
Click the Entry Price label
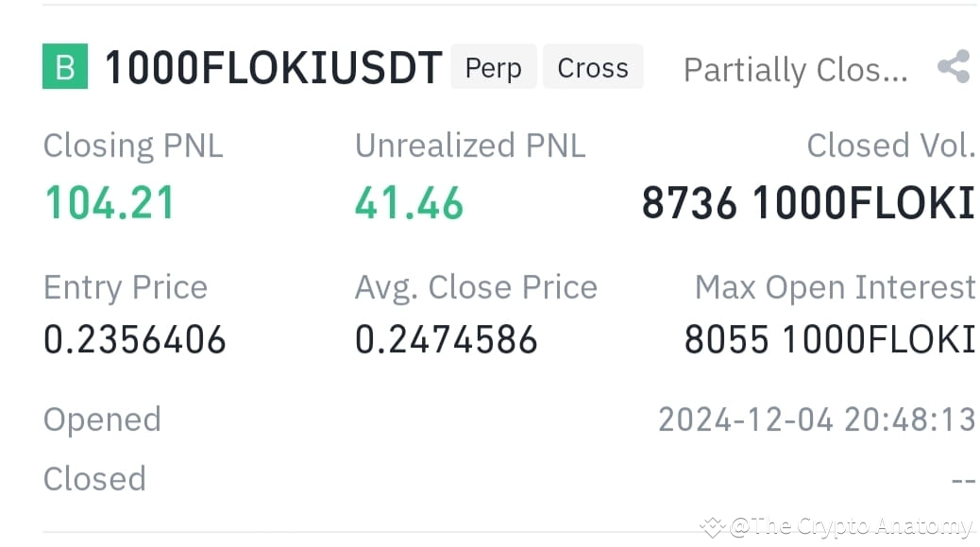125,288
